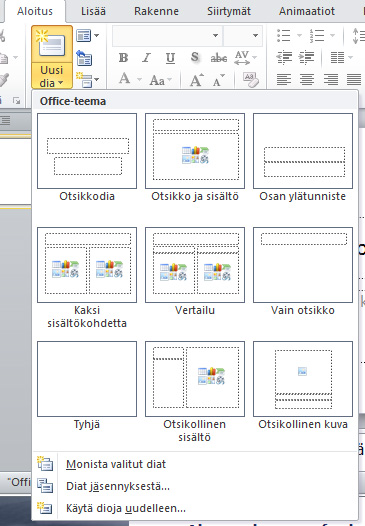This screenshot has height=526, width=365.
Task: Click the line spacing icon
Action: point(358,36)
